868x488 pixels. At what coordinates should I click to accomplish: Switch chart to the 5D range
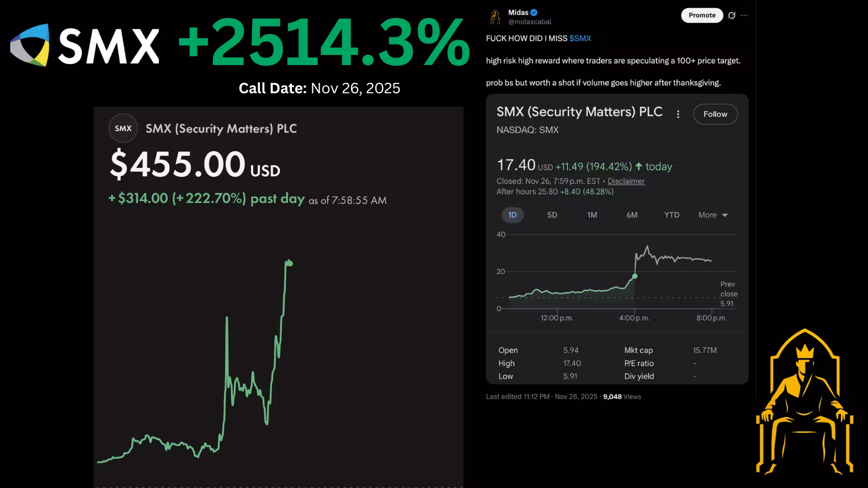552,215
